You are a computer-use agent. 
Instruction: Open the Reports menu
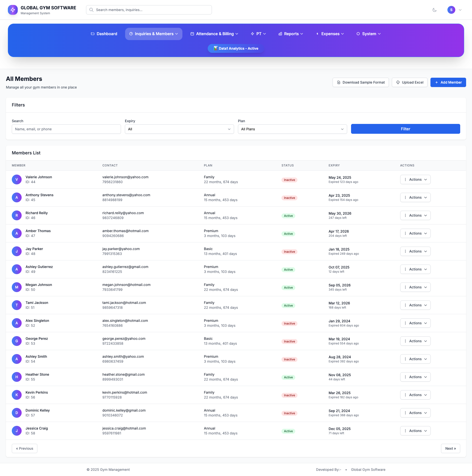[290, 34]
